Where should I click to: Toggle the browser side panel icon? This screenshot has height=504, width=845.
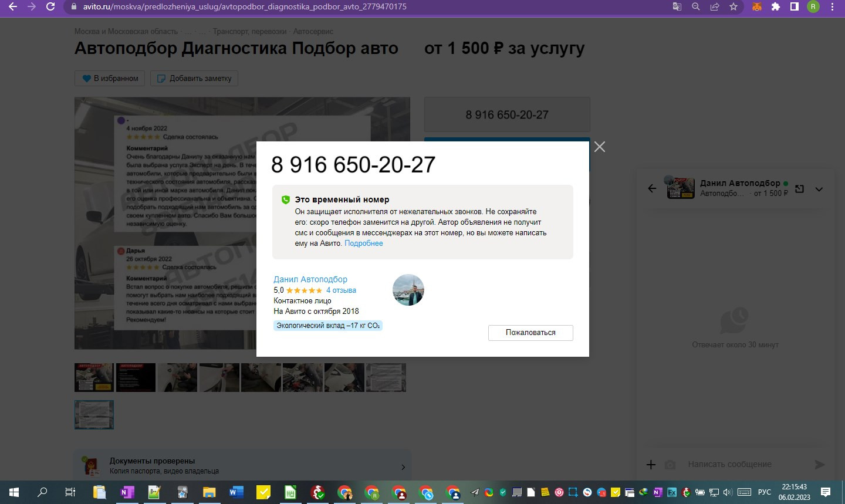(795, 7)
